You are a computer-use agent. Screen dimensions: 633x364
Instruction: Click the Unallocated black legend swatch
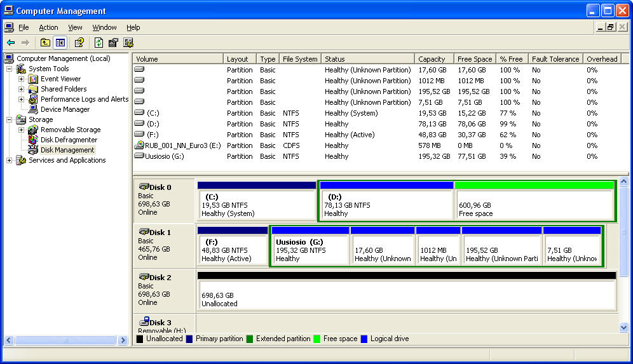click(x=140, y=339)
